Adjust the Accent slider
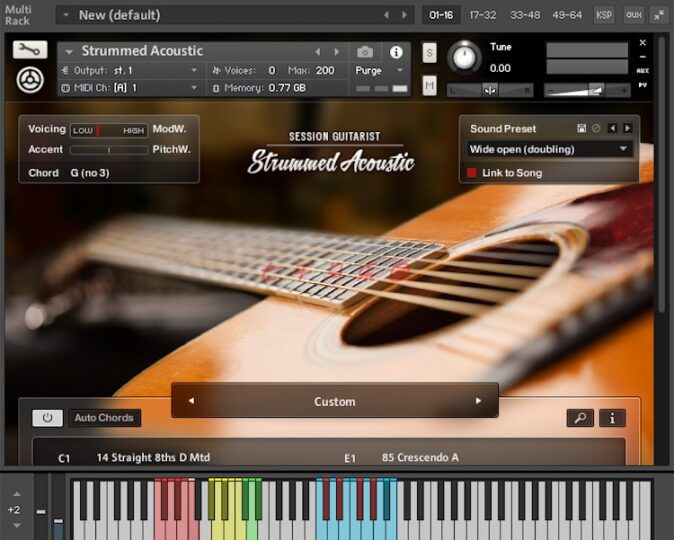Screen dimensions: 674x540 click(x=108, y=150)
